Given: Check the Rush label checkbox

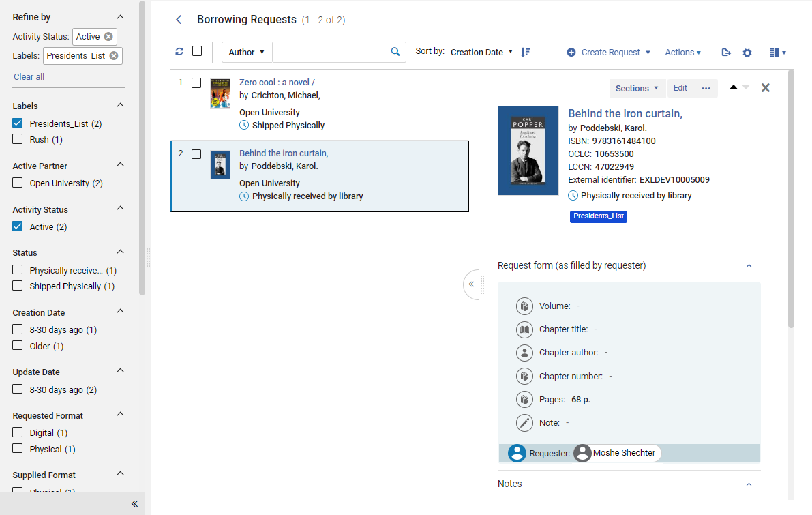Looking at the screenshot, I should click(x=18, y=139).
